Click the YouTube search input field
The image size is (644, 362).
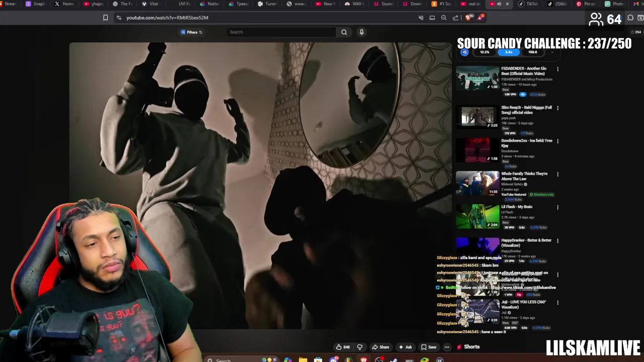280,32
